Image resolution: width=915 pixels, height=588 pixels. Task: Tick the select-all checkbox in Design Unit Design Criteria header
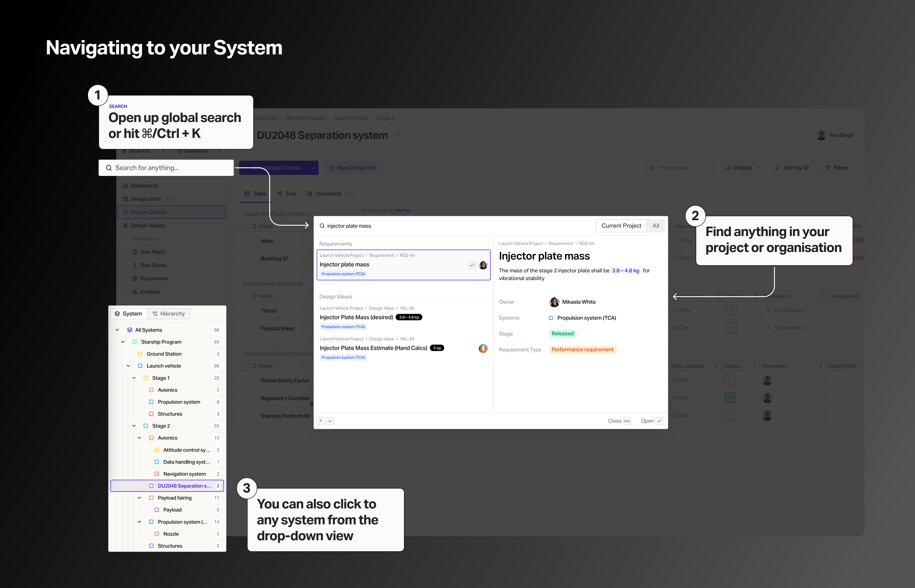pyautogui.click(x=239, y=226)
